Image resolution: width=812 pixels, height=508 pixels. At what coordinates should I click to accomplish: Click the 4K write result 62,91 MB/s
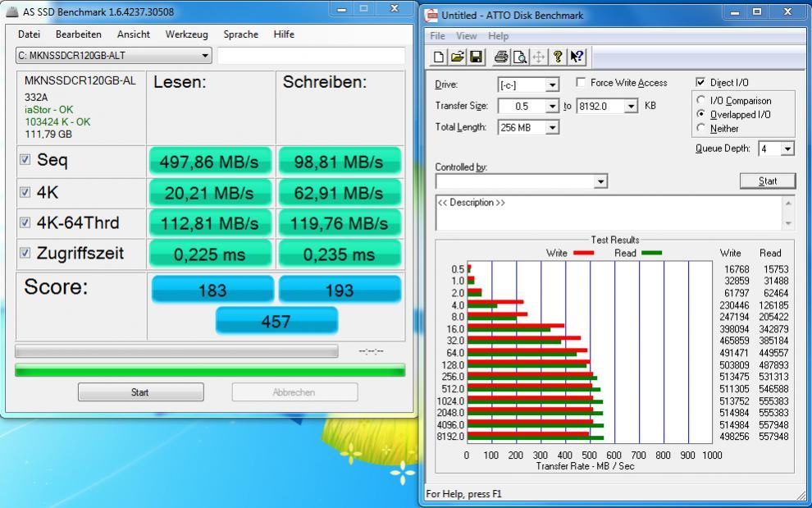(340, 193)
